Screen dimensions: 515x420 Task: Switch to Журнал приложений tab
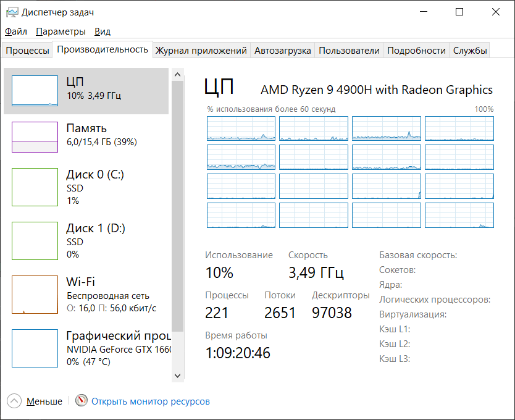(x=201, y=50)
